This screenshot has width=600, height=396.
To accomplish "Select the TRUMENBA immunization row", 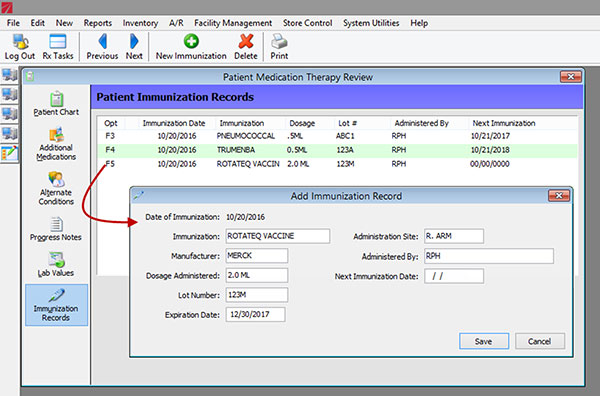I will 337,150.
